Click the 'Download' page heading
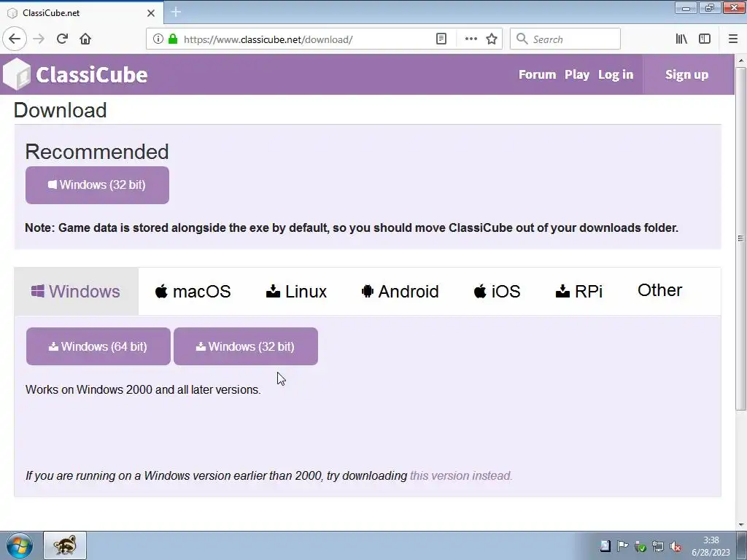747x560 pixels. (60, 110)
